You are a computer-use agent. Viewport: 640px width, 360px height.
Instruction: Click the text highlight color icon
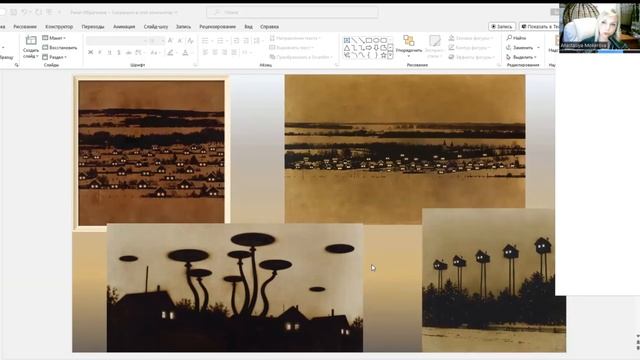tap(171, 52)
